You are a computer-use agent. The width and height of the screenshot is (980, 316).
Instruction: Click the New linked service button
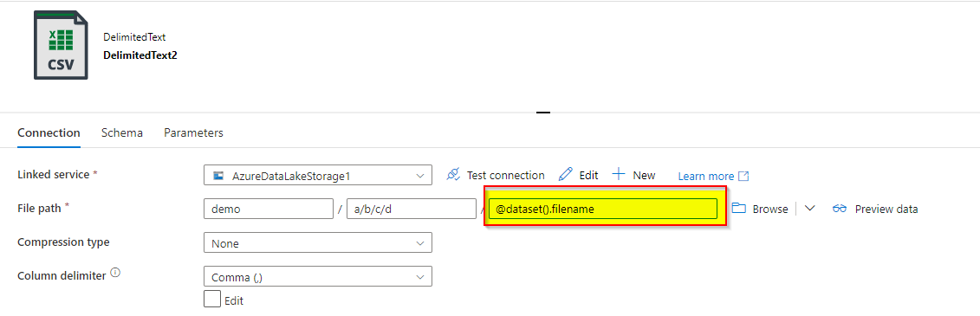coord(633,175)
